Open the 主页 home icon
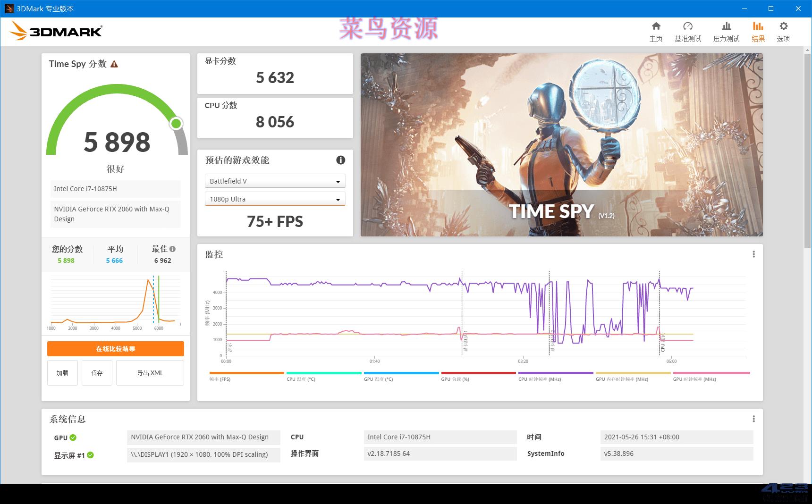812x504 pixels. 656,31
